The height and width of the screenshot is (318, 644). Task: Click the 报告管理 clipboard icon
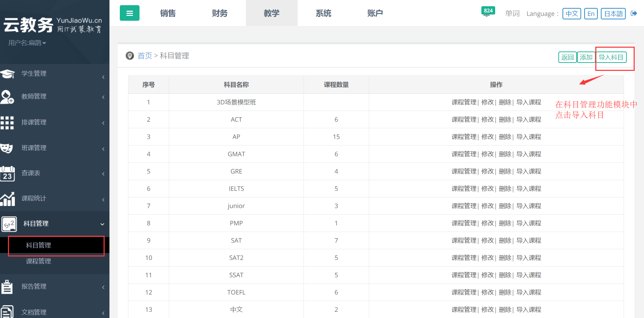click(x=7, y=287)
